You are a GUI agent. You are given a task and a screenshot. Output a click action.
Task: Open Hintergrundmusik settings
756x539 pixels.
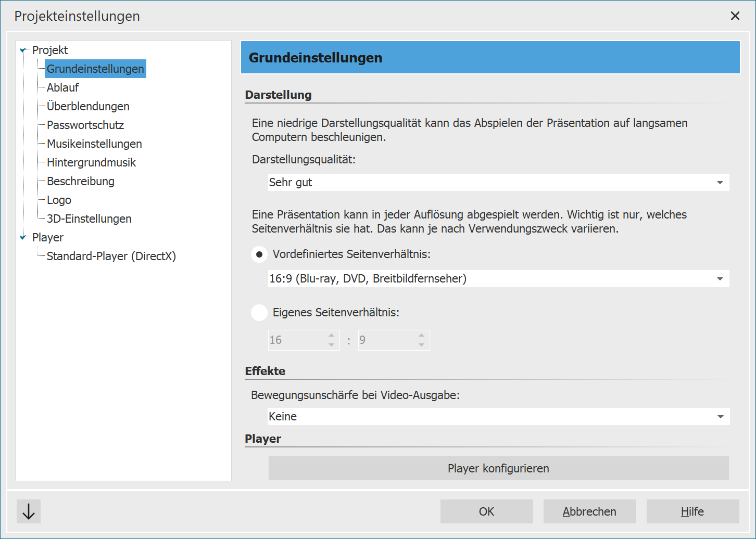tap(91, 163)
